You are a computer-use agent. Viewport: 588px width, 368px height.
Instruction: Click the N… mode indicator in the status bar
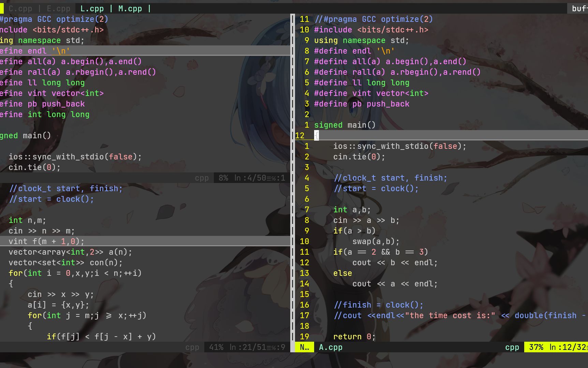(x=305, y=347)
